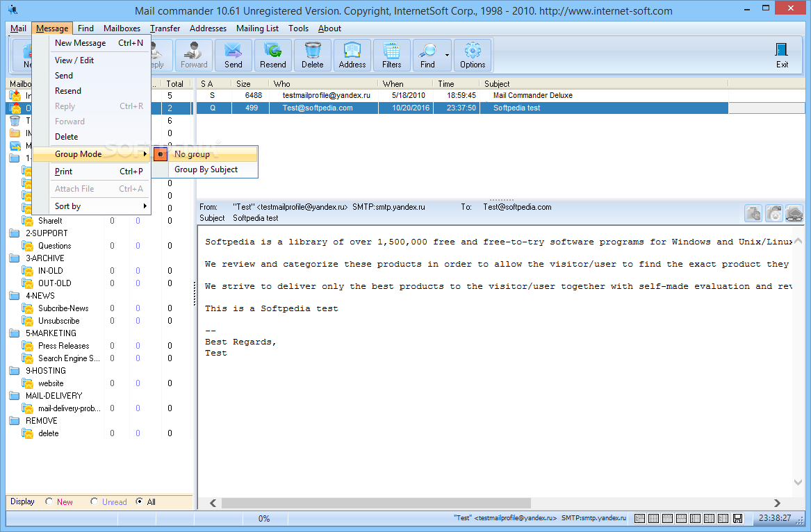Select the Subcribe-News mailbox
This screenshot has height=532, width=811.
click(63, 308)
